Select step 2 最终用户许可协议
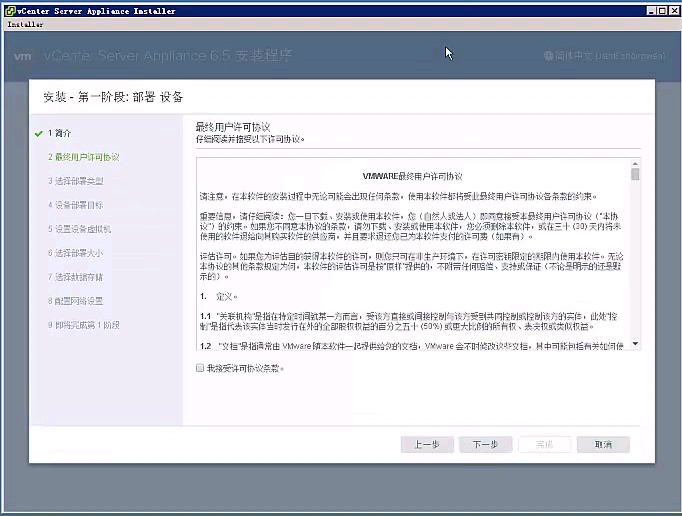682x516 pixels. tap(84, 157)
